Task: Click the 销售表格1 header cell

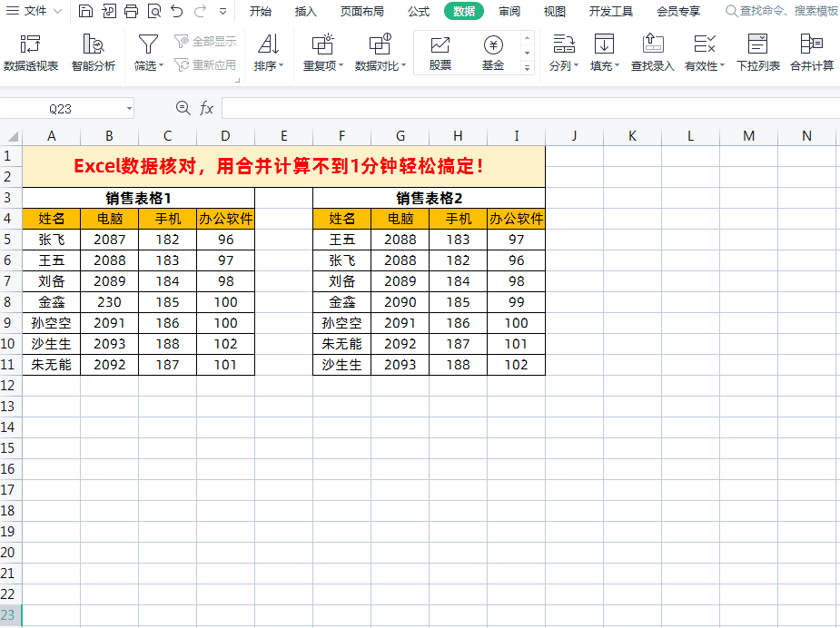Action: pyautogui.click(x=138, y=198)
